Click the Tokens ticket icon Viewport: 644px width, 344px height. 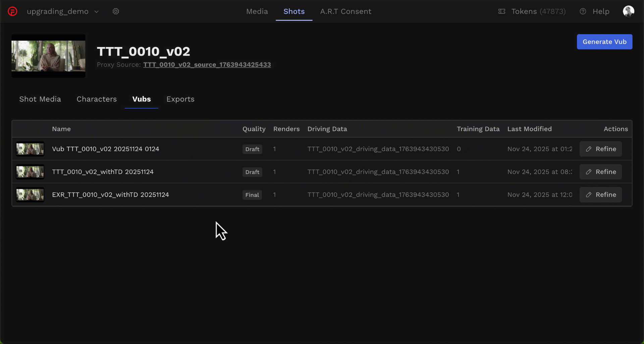click(x=501, y=11)
